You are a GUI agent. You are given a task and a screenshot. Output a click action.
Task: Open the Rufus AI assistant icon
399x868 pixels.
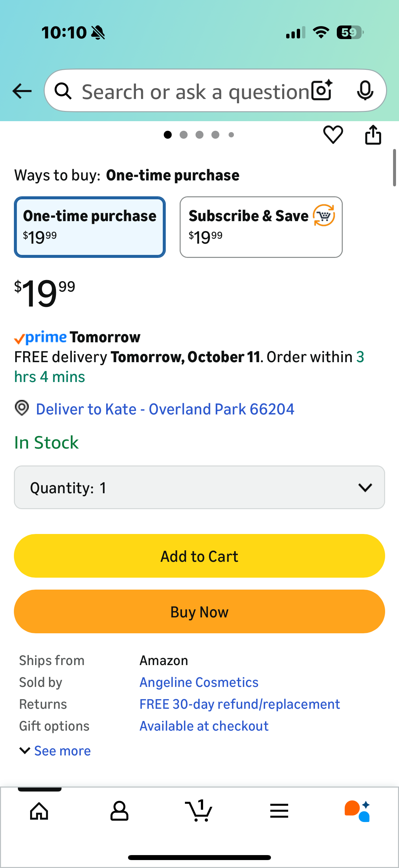[358, 811]
